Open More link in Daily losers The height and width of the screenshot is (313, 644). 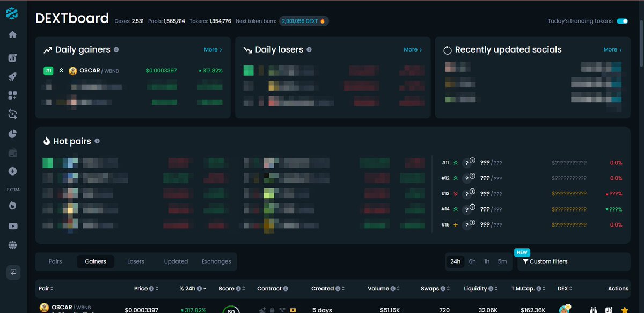[413, 49]
